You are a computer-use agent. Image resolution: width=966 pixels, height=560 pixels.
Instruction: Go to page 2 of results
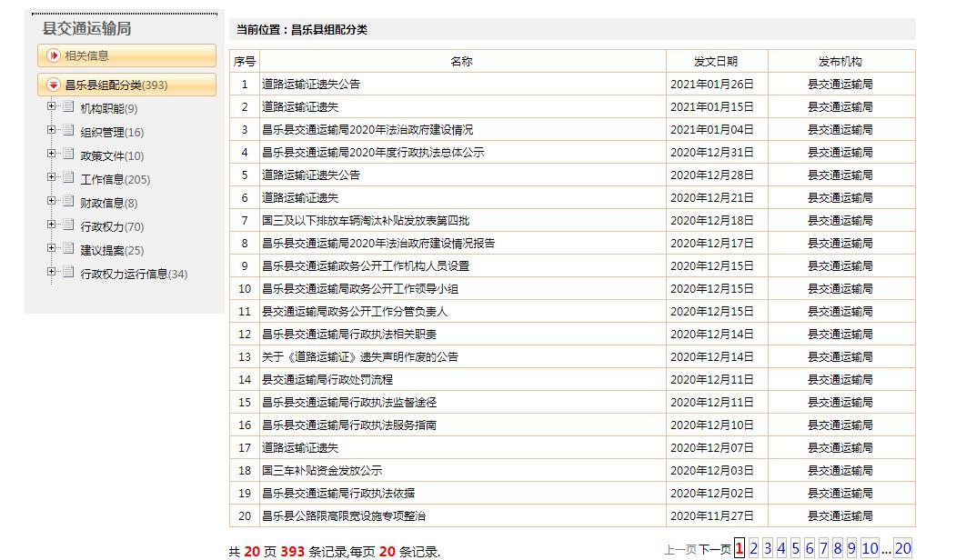[753, 548]
